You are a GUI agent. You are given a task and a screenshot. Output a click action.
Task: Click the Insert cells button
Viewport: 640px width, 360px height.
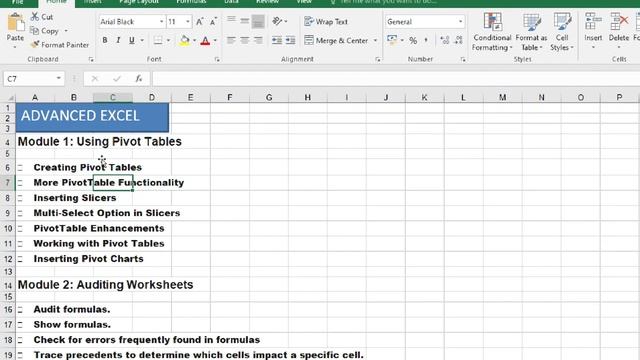(x=593, y=31)
